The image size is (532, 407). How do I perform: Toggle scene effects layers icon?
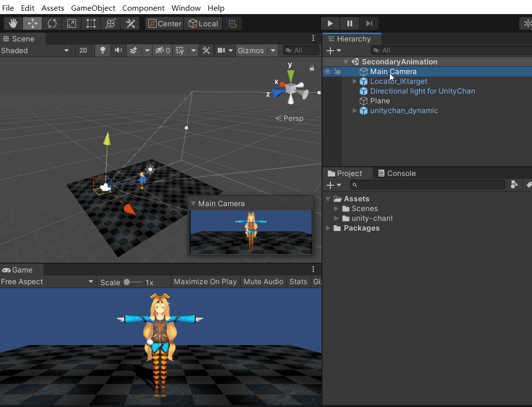pos(133,51)
